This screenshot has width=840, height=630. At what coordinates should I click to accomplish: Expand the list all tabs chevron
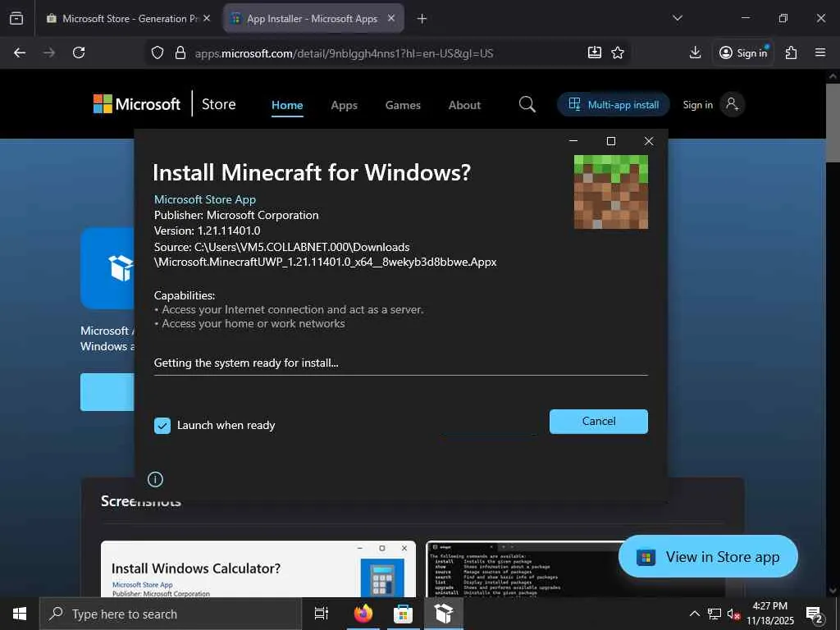tap(677, 18)
